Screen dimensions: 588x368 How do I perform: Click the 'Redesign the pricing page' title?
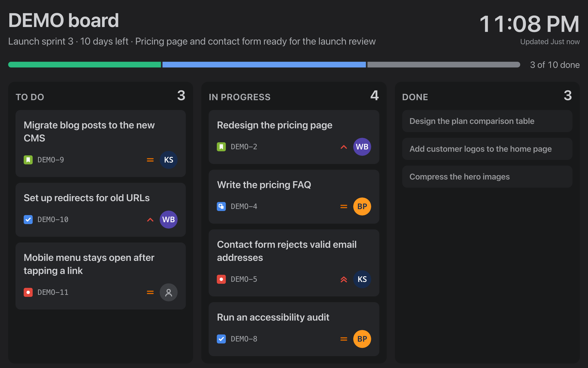click(275, 125)
